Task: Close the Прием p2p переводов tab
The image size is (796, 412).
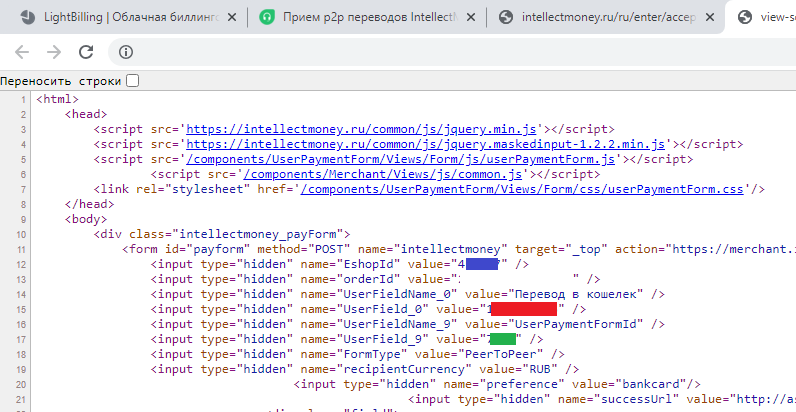Action: (x=471, y=17)
